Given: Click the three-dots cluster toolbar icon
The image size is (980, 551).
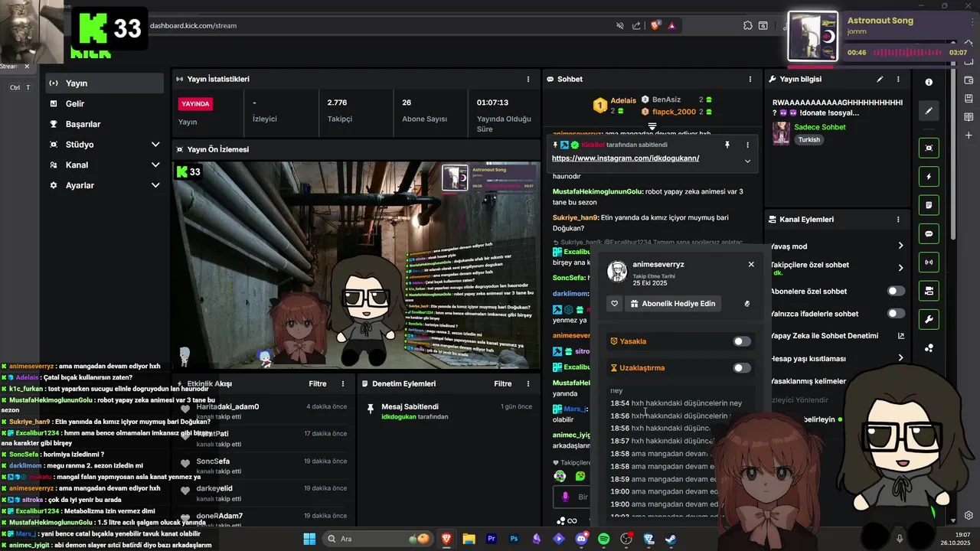Looking at the screenshot, I should (929, 347).
